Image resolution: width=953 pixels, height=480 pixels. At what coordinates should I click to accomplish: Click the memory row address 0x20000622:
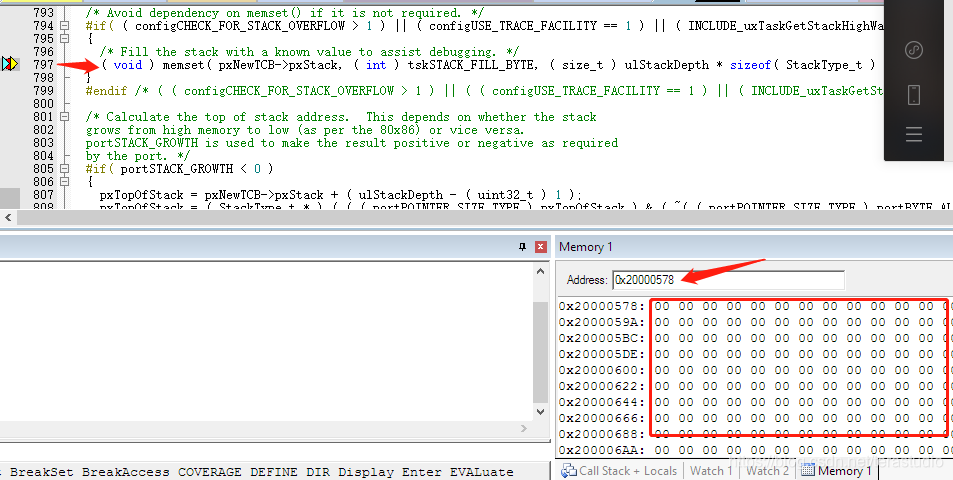pyautogui.click(x=602, y=386)
